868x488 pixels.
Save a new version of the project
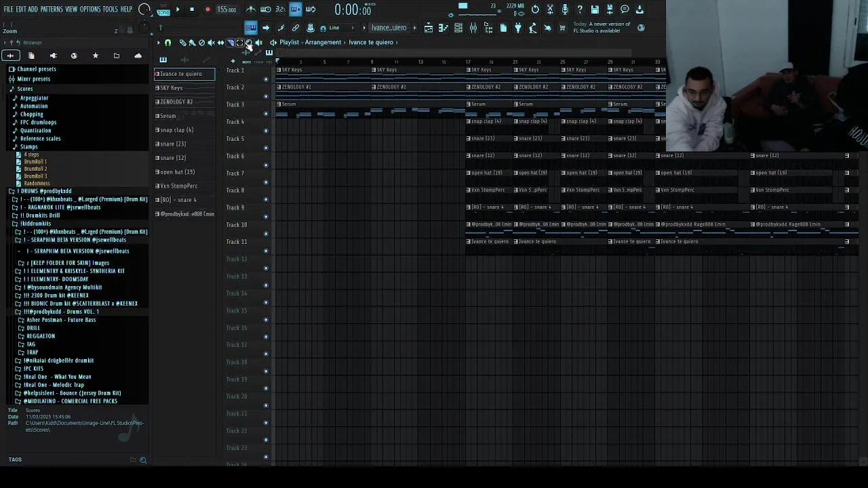tap(610, 9)
